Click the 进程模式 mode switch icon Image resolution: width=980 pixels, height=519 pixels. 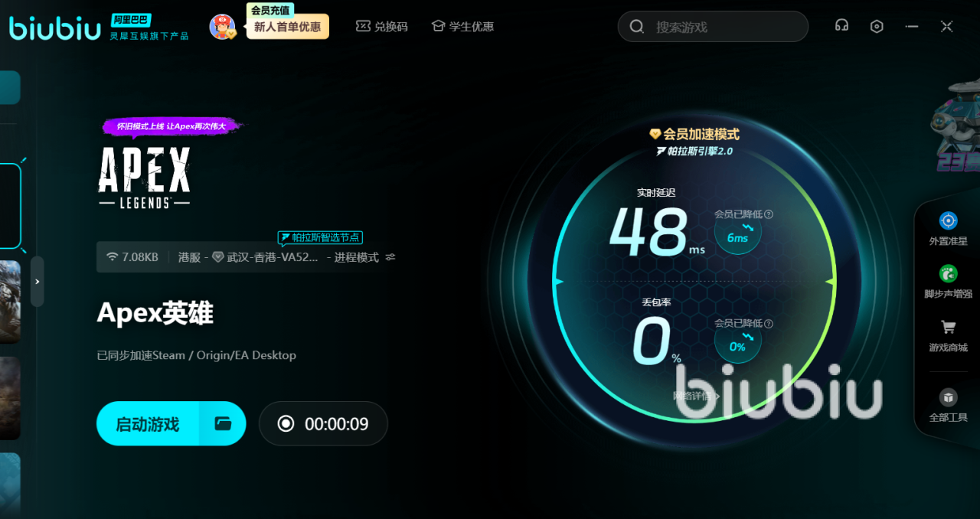(x=390, y=257)
